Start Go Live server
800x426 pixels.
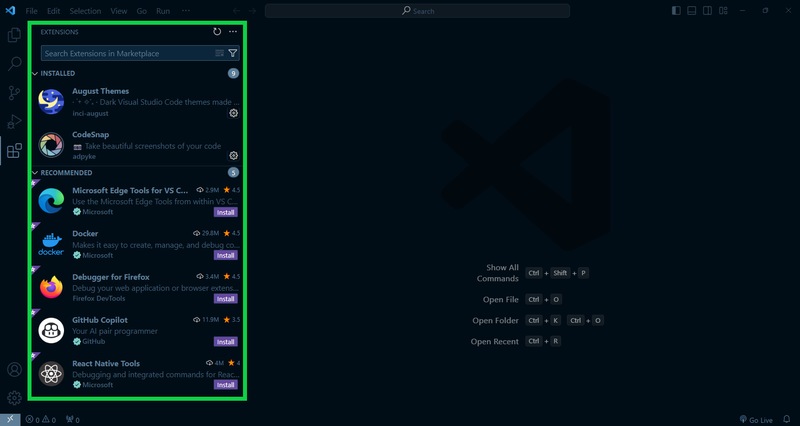[756, 420]
